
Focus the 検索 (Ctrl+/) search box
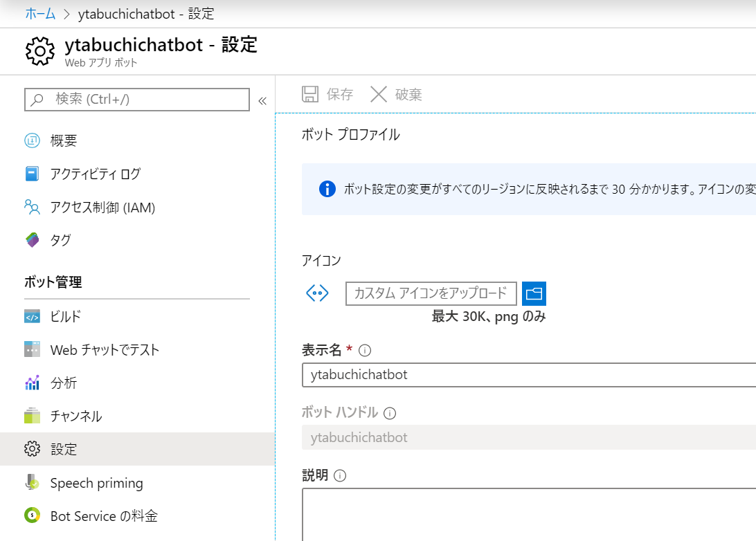[137, 100]
